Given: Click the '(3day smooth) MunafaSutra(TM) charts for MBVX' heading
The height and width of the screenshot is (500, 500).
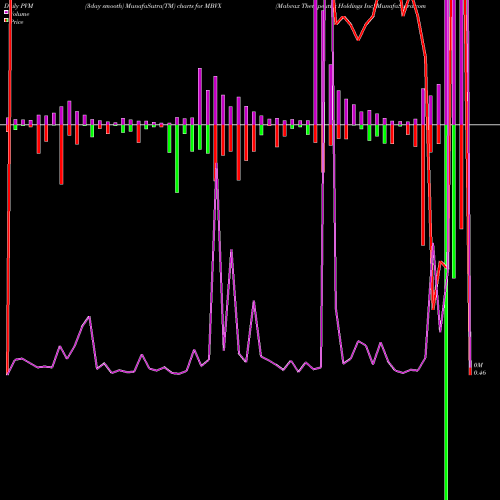Looking at the screenshot, I should (153, 6).
